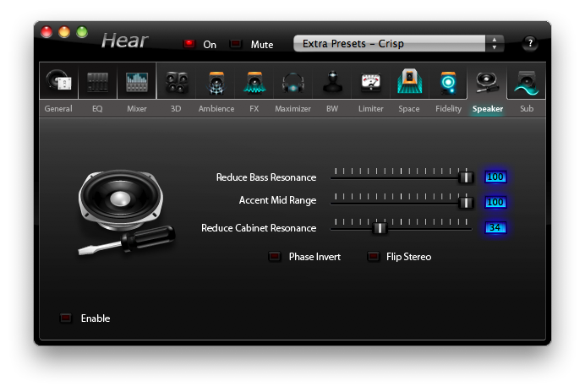Viewport: 585px width, 392px height.
Task: Click the large speaker and screwdriver image
Action: [x=126, y=213]
